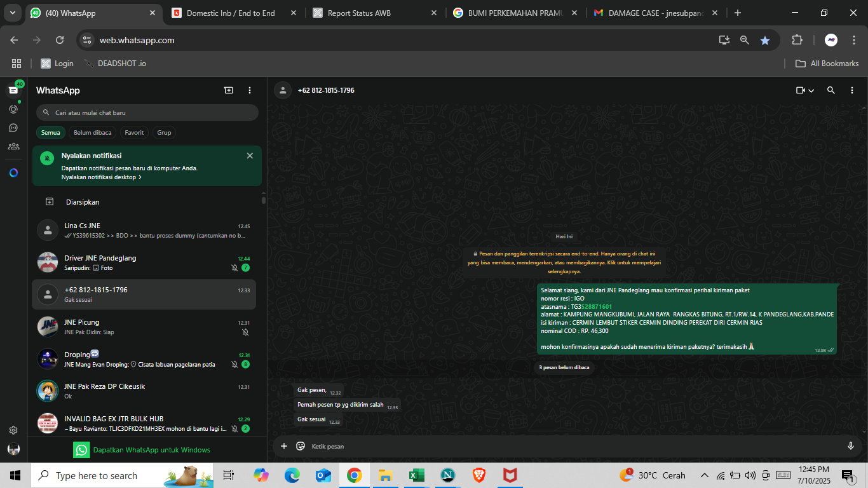Open Excel from the taskbar
Viewport: 868px width, 488px height.
[x=416, y=475]
